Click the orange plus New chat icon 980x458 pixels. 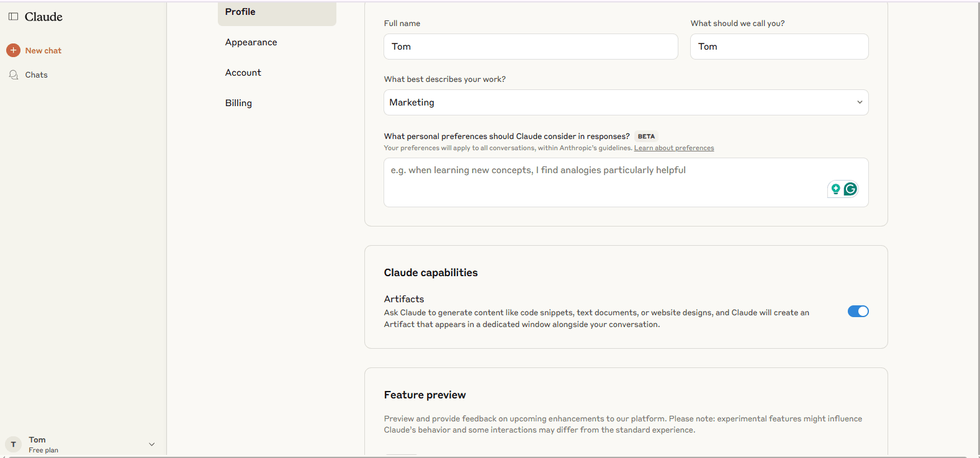13,50
